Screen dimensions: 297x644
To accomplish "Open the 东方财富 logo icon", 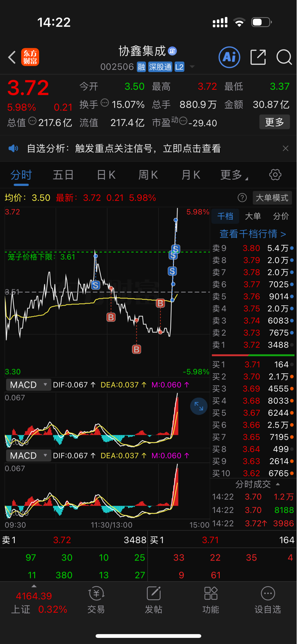I will tap(30, 57).
